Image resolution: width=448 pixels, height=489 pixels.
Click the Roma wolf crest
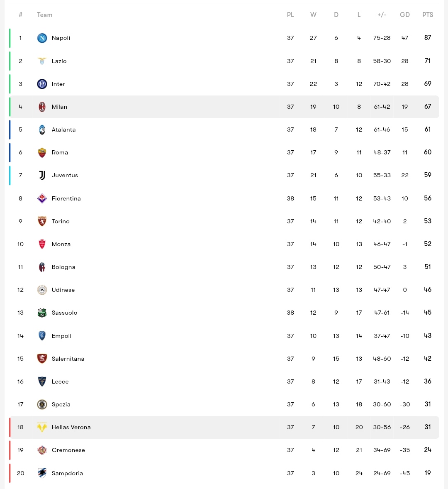click(42, 152)
